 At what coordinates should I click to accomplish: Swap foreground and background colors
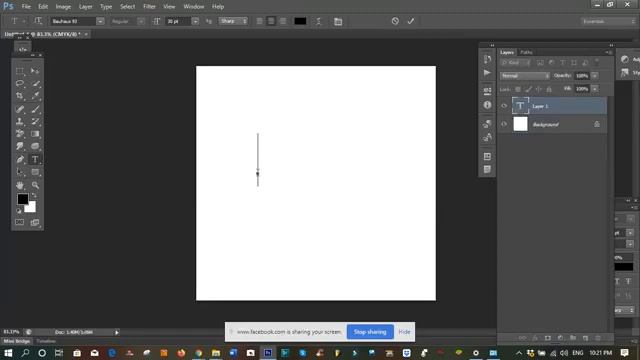(34, 196)
